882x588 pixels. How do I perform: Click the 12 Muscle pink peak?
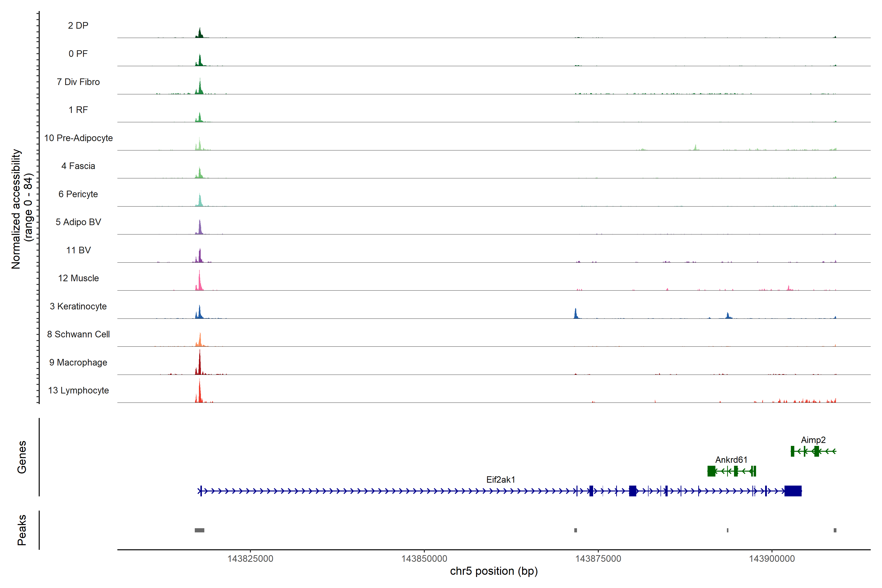click(199, 282)
